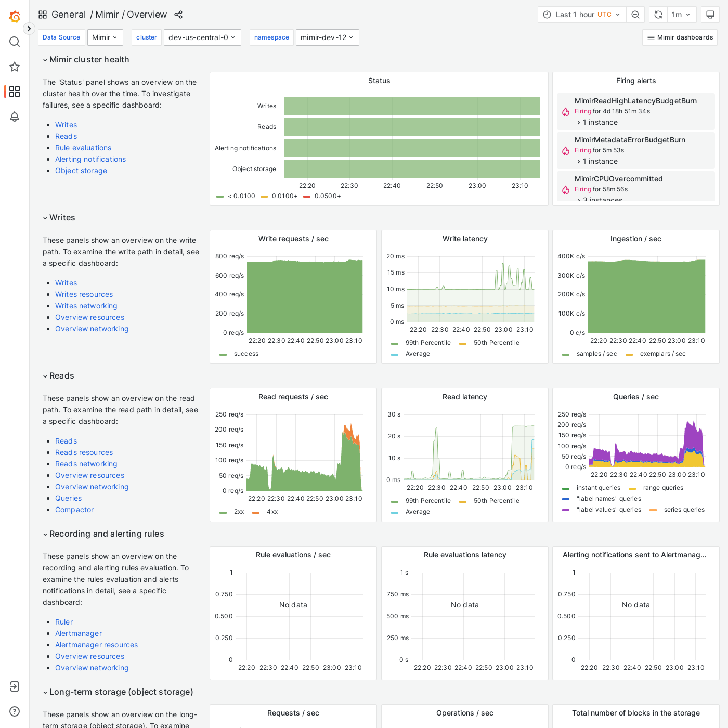Open the 1m refresh interval dropdown
Viewport: 728px width, 728px height.
coord(681,15)
